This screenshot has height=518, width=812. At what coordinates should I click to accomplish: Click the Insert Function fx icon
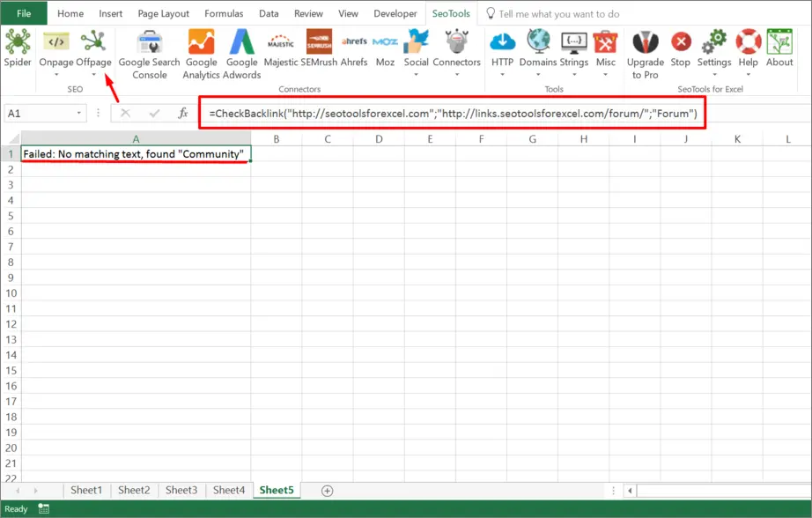pos(183,113)
